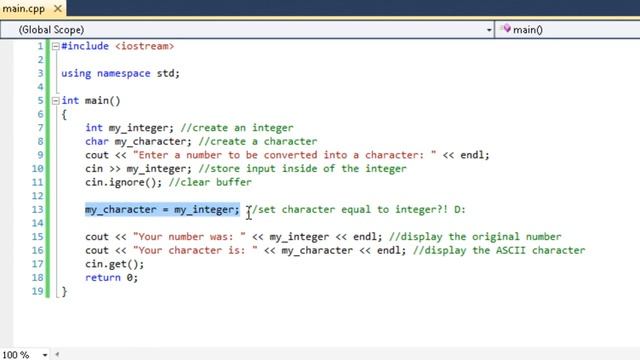The height and width of the screenshot is (360, 640).
Task: Click the "//display the original number" comment
Action: click(475, 237)
